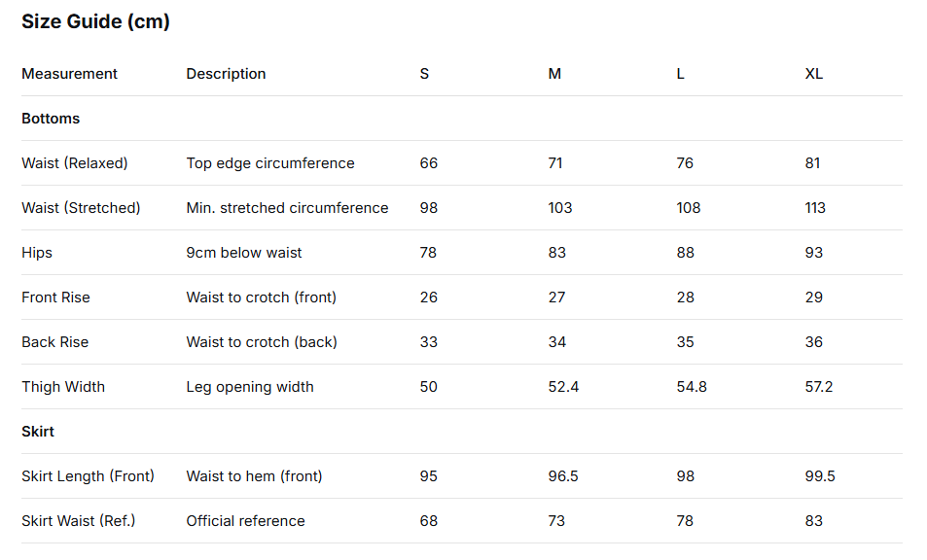The height and width of the screenshot is (560, 927).
Task: Click the Back Rise row label
Action: 54,342
